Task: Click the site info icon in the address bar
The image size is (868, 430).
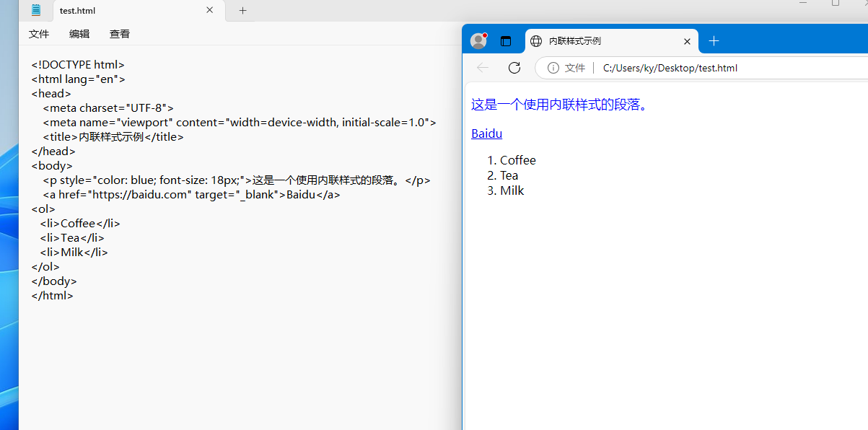Action: (x=553, y=68)
